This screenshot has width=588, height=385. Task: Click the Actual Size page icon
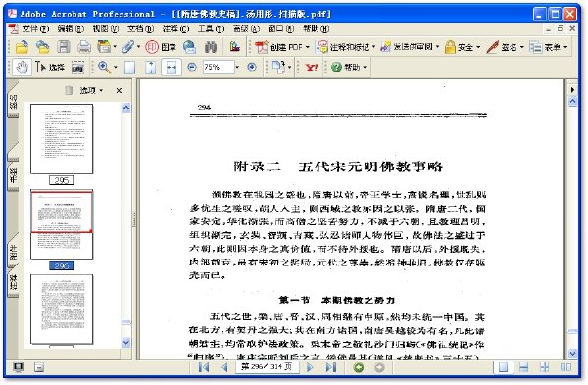[x=129, y=68]
